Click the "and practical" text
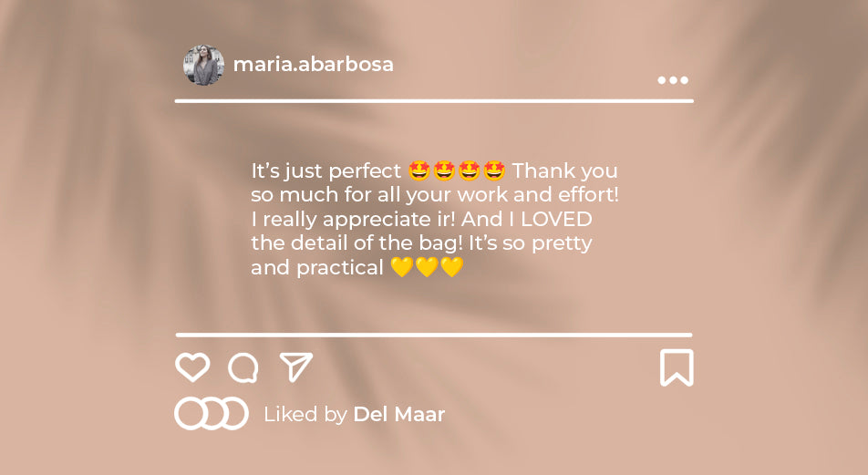The height and width of the screenshot is (475, 868). (317, 268)
